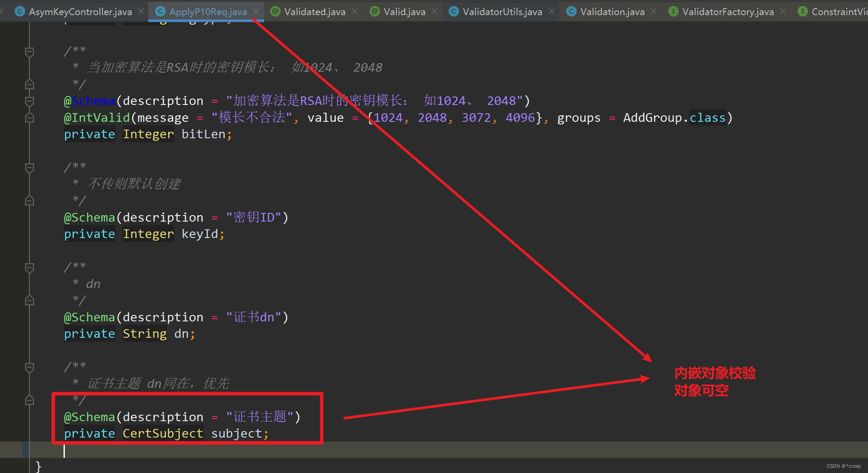
Task: Click @Schema above the keyId field
Action: [89, 217]
